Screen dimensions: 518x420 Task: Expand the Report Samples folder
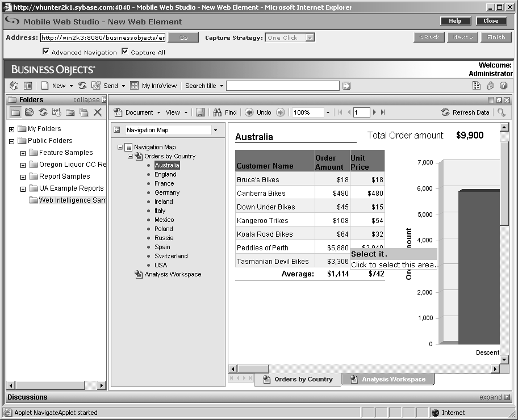pyautogui.click(x=23, y=177)
